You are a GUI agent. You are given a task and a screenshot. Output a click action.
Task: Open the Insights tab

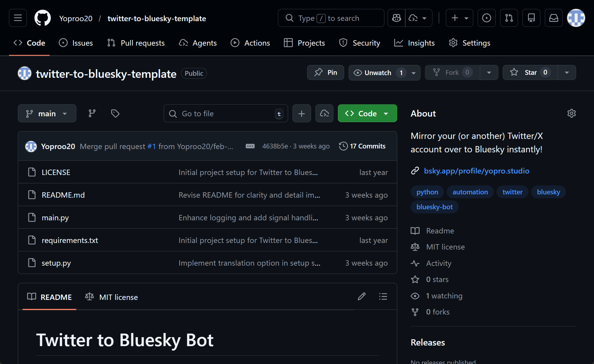click(x=414, y=43)
